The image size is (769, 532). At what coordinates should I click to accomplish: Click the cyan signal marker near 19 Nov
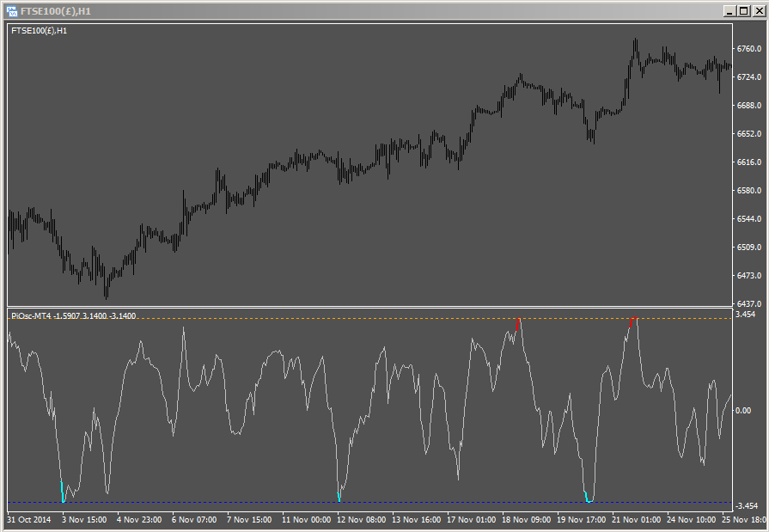click(x=587, y=497)
